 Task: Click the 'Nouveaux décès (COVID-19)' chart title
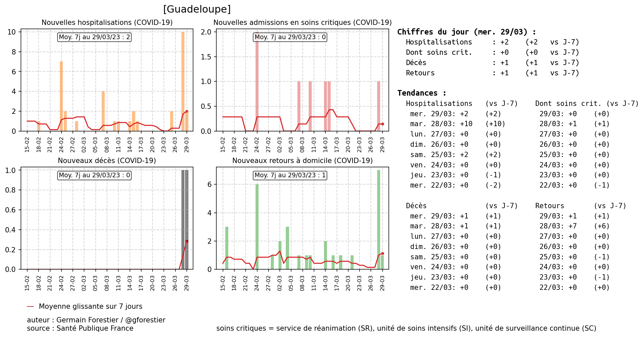(107, 161)
